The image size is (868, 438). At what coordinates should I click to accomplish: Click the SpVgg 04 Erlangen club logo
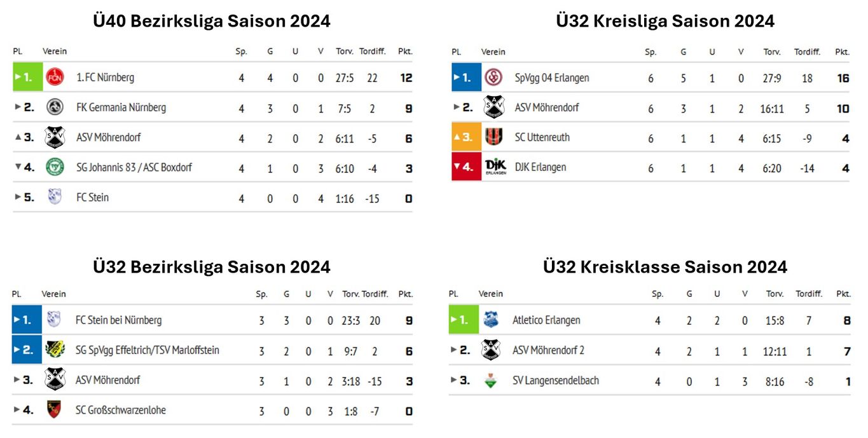[x=493, y=78]
